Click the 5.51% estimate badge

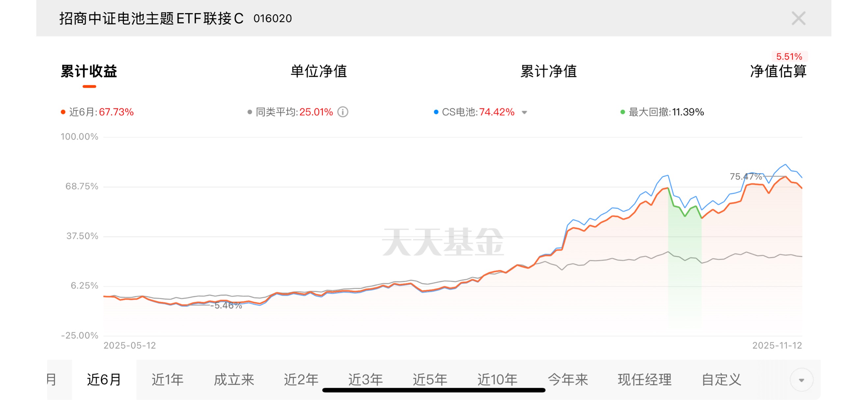point(789,56)
